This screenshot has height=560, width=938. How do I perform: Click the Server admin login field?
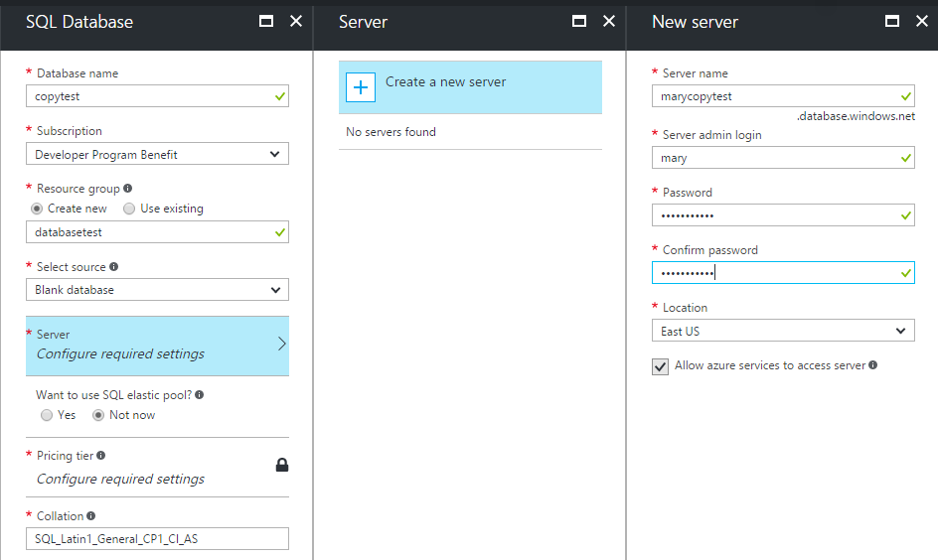point(783,158)
